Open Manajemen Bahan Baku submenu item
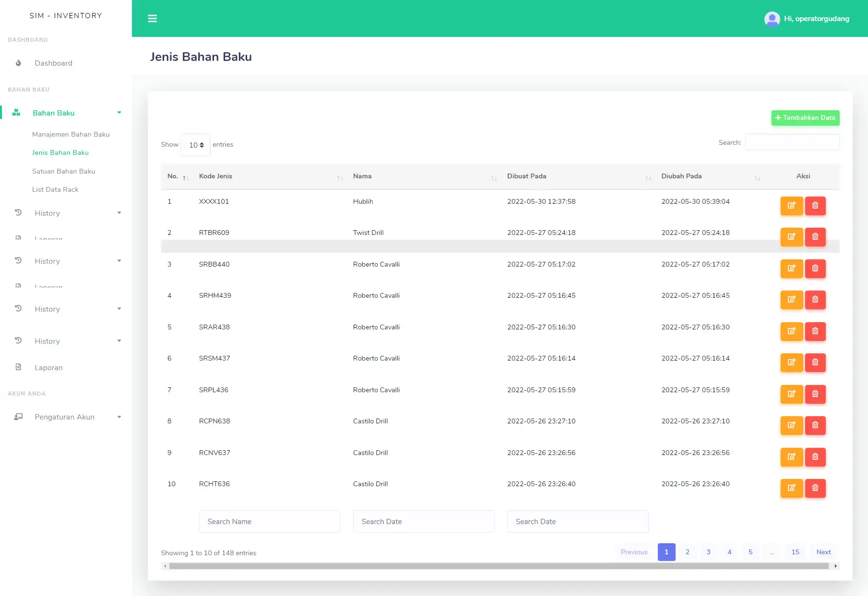Image resolution: width=868 pixels, height=596 pixels. pyautogui.click(x=71, y=134)
